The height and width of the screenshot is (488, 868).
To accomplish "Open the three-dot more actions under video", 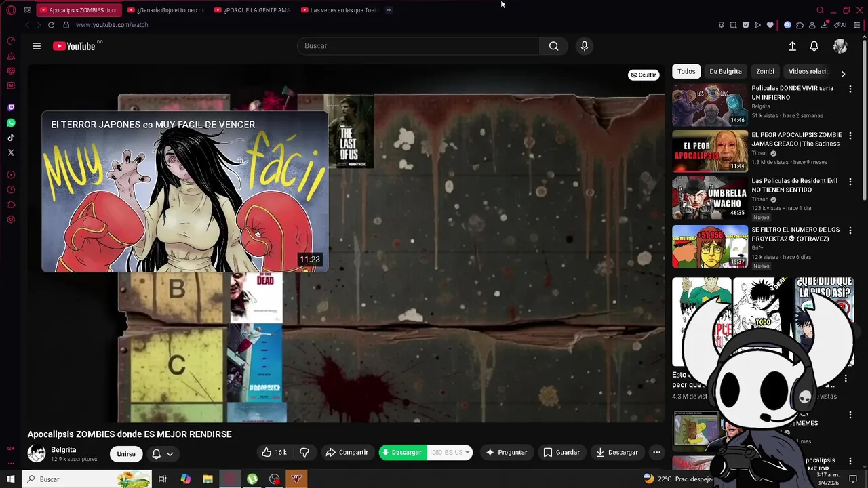I will coord(656,453).
